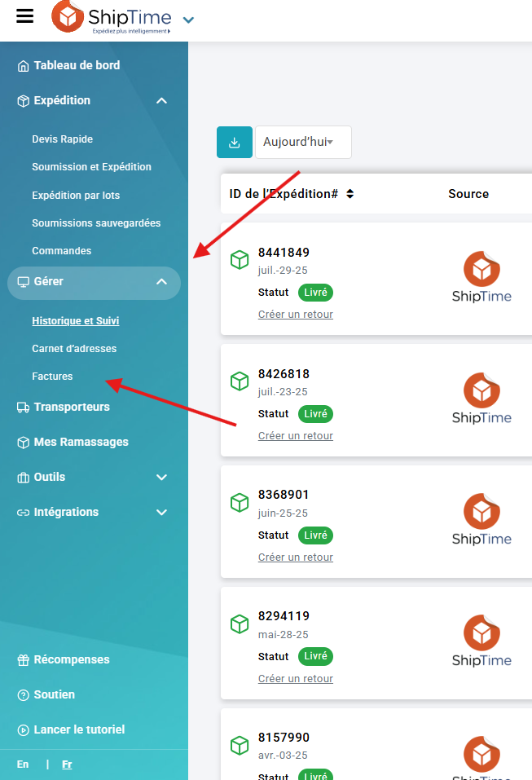This screenshot has height=780, width=532.
Task: Sort by ID de l'Expédition arrows
Action: click(x=350, y=193)
